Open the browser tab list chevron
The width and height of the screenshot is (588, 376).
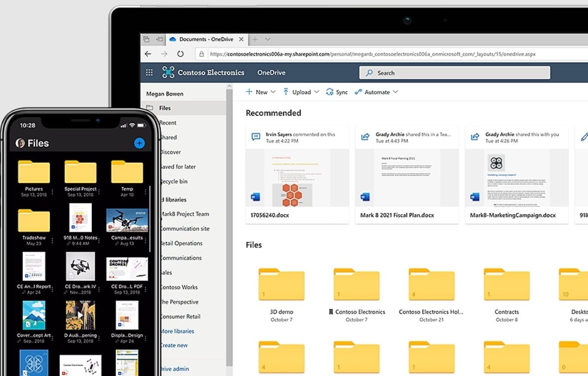click(268, 39)
